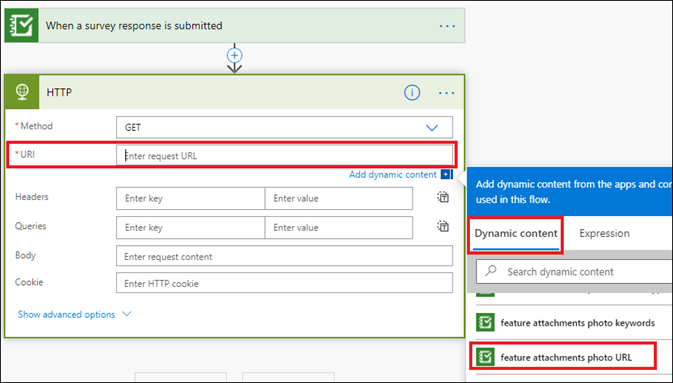Switch Queries to text mode icon
The width and height of the screenshot is (673, 383).
443,226
